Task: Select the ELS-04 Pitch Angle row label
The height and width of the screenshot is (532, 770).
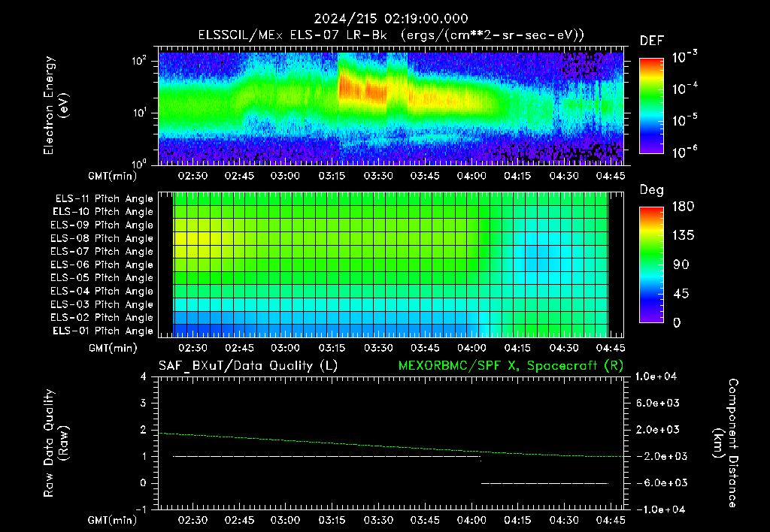Action: [x=102, y=291]
